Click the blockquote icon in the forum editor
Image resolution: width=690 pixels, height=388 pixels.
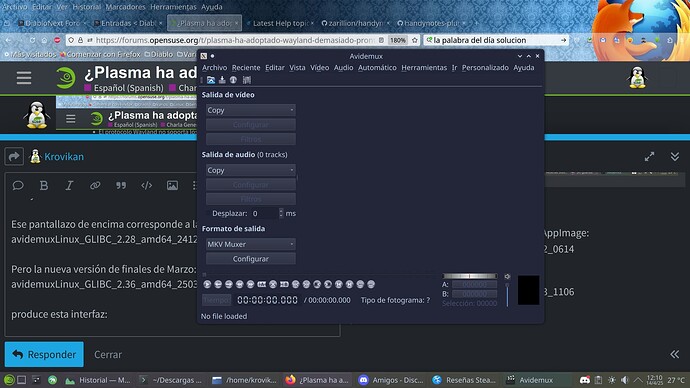121,185
